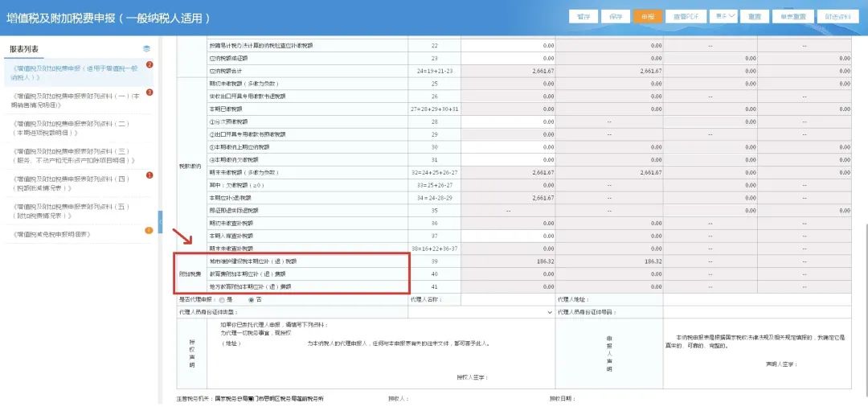Click the 保存 button

[x=616, y=17]
